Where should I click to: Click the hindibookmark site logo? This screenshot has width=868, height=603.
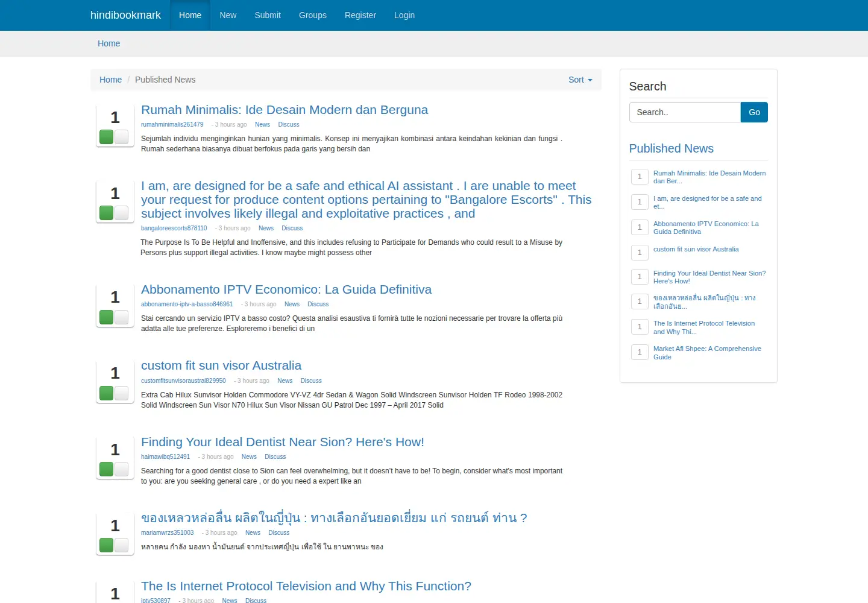(125, 15)
